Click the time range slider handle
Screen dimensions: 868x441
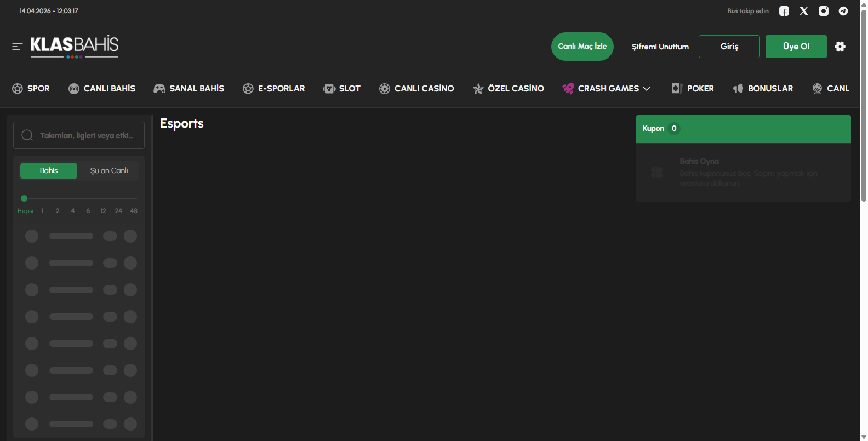(x=24, y=198)
